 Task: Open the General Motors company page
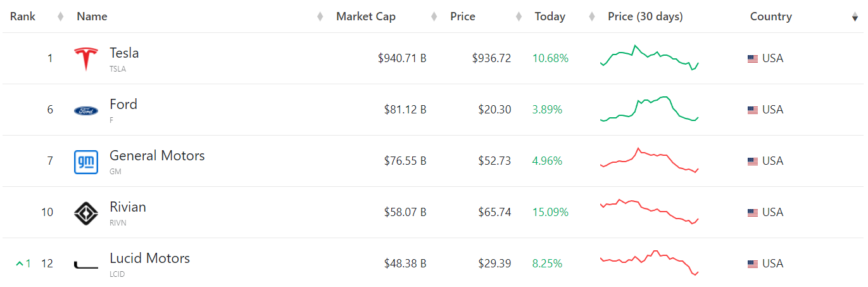click(157, 156)
